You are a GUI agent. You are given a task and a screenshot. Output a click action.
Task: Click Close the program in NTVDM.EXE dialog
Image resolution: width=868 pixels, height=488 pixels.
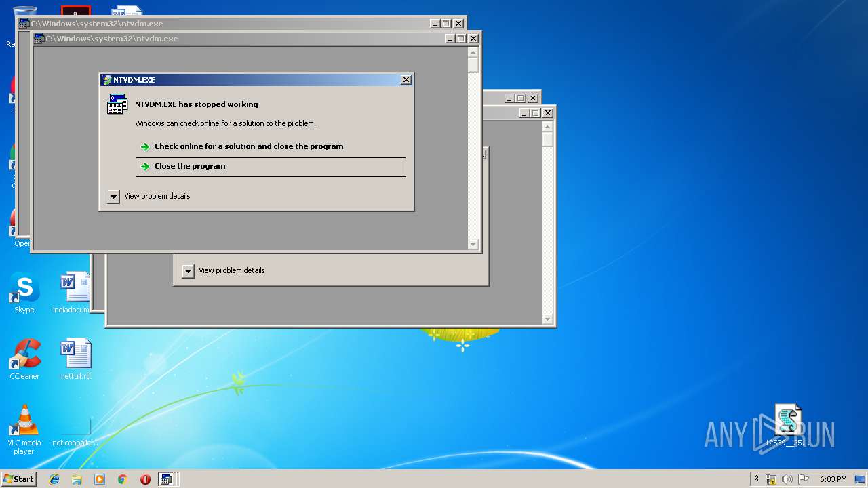click(271, 167)
